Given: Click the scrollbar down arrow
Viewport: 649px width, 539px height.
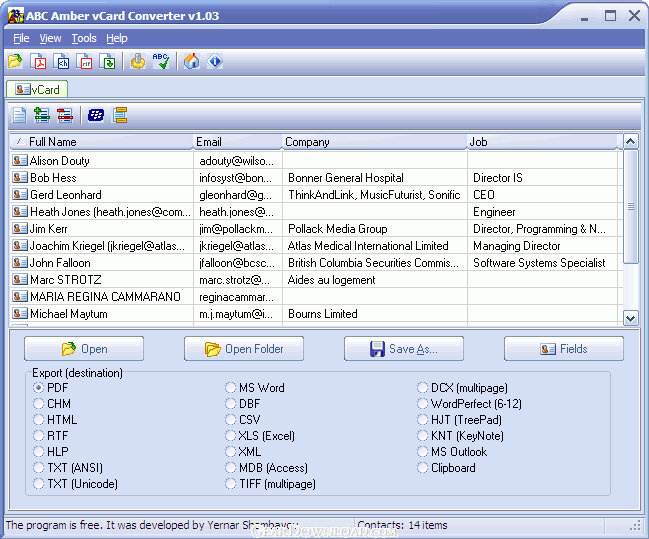Looking at the screenshot, I should point(630,318).
